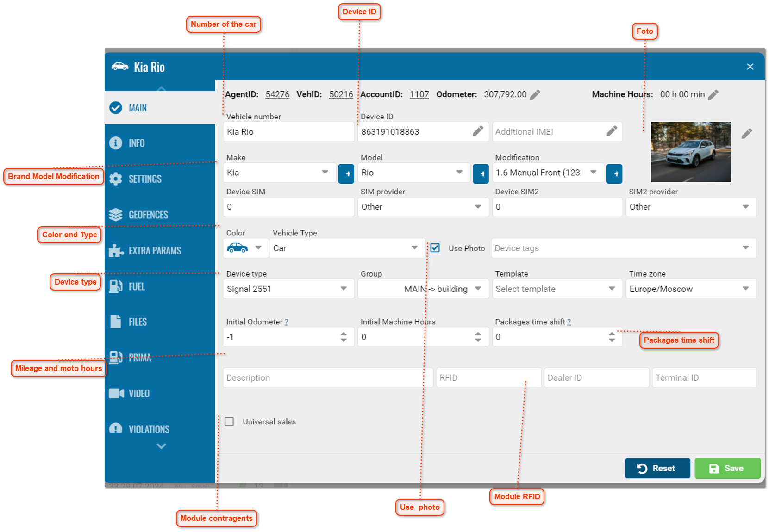769x532 pixels.
Task: Edit Additional IMEI with pencil icon
Action: point(612,131)
